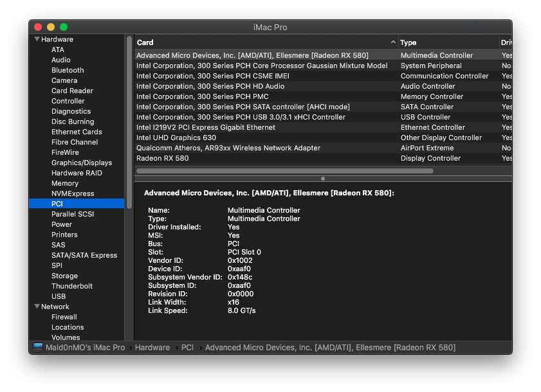Viewport: 541px width, 392px height.
Task: Open SATA/SATA Express section
Action: tap(84, 256)
